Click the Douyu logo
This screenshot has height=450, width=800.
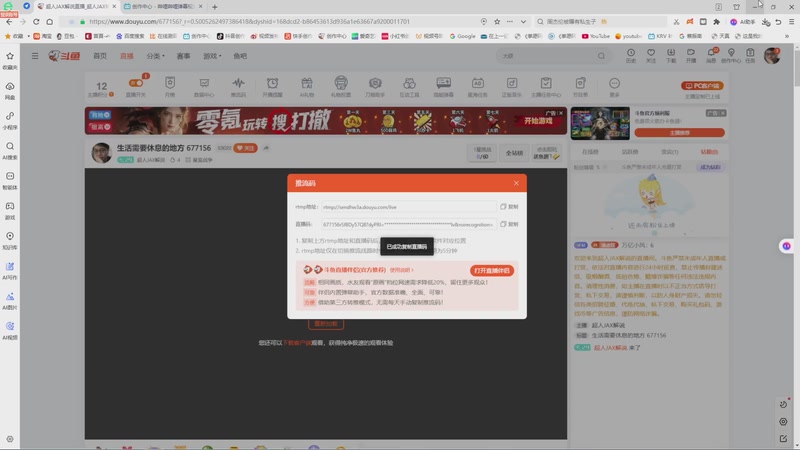[x=64, y=56]
